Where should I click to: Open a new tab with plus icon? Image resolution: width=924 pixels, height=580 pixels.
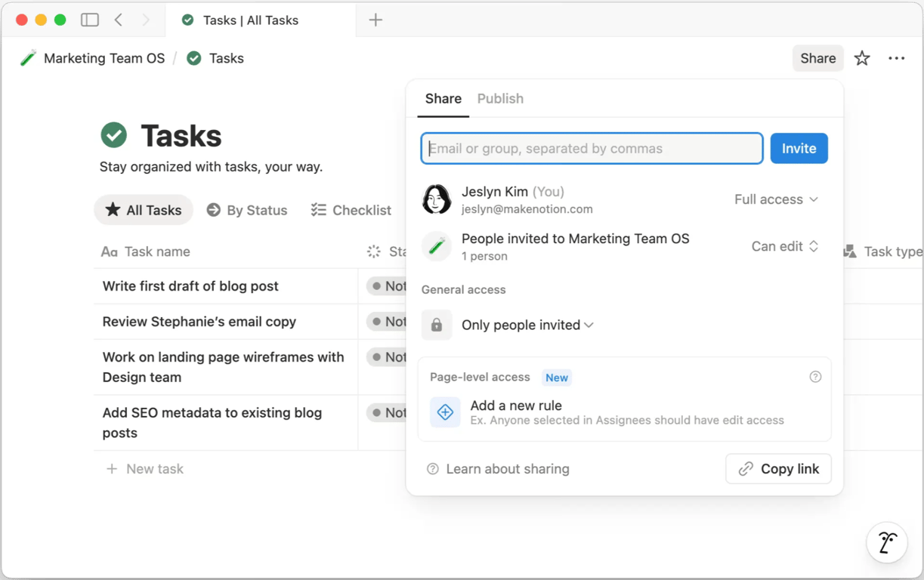(375, 20)
